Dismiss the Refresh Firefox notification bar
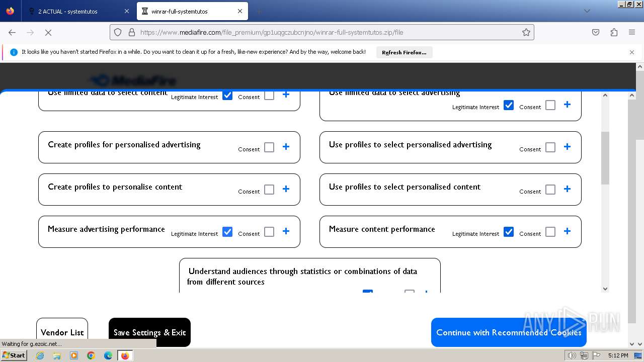Image resolution: width=644 pixels, height=362 pixels. pos(632,52)
